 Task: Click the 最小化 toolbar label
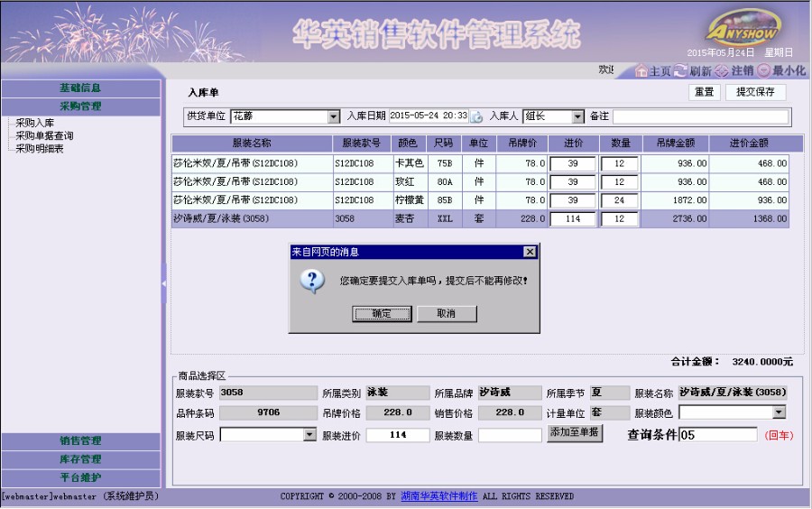(x=789, y=71)
